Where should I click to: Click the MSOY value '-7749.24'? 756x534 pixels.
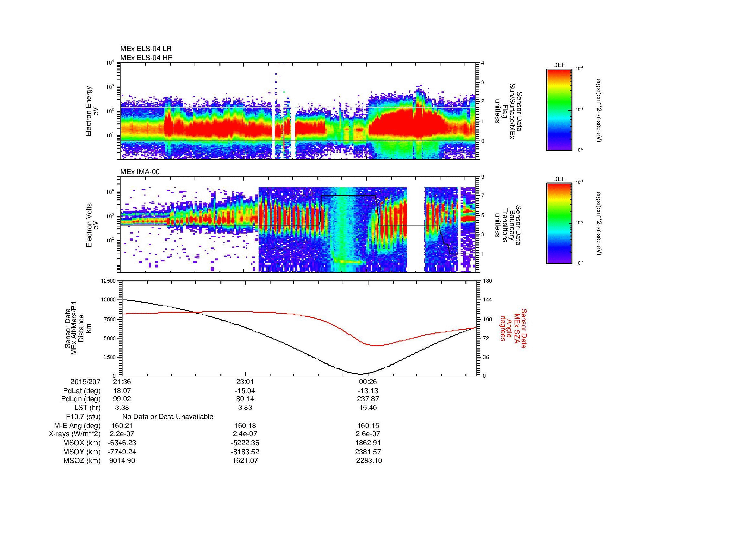coord(122,452)
